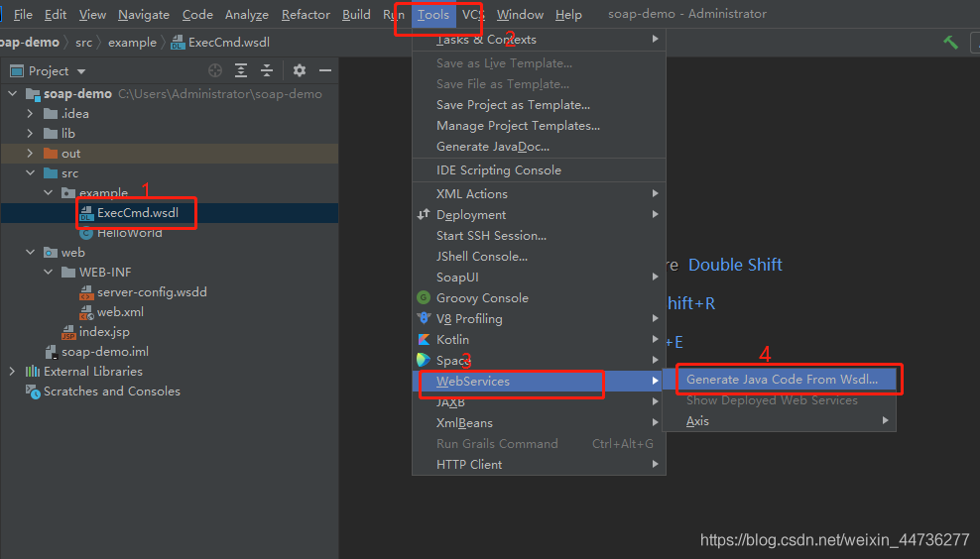Image resolution: width=980 pixels, height=559 pixels.
Task: Click the web.xml file icon
Action: pos(86,312)
